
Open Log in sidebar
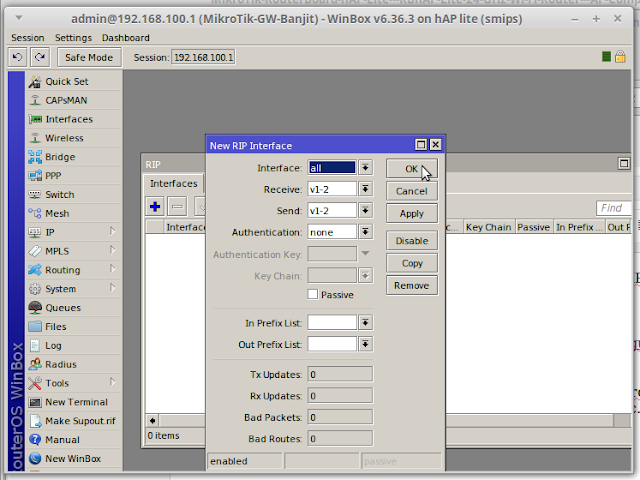[x=74, y=345]
